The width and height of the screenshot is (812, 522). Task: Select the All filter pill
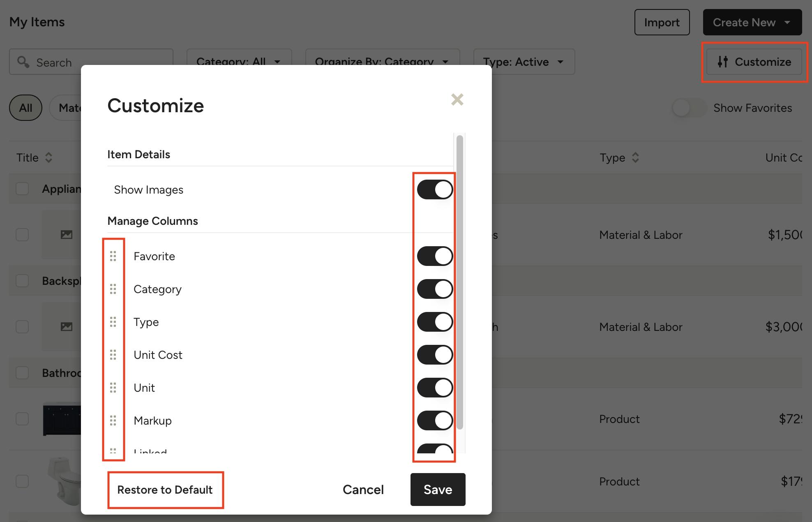point(25,108)
